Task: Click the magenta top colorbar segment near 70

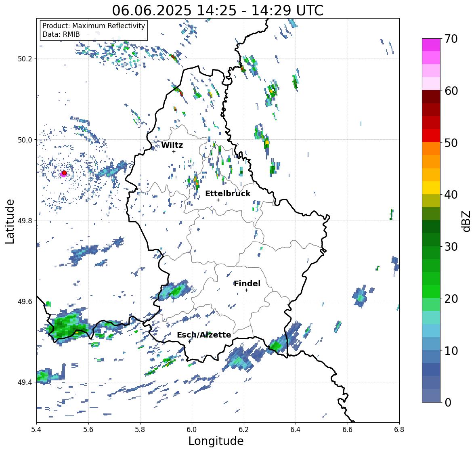Action: click(431, 45)
